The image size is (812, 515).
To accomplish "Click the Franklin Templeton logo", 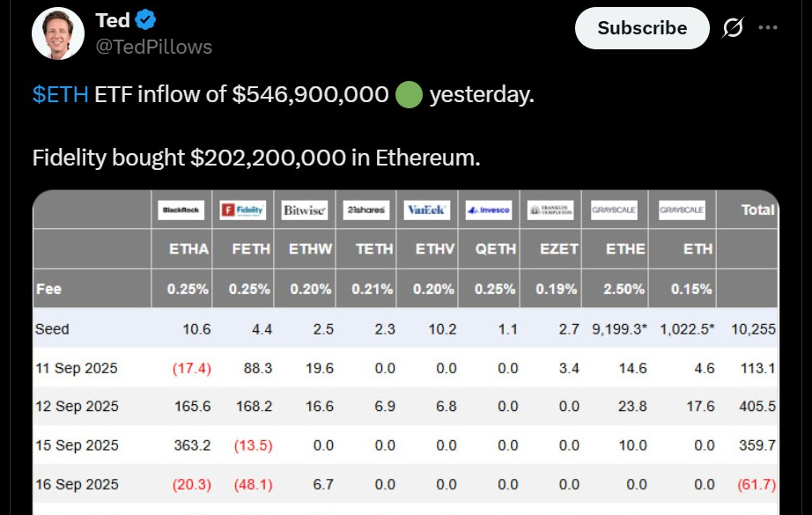I will pos(550,210).
